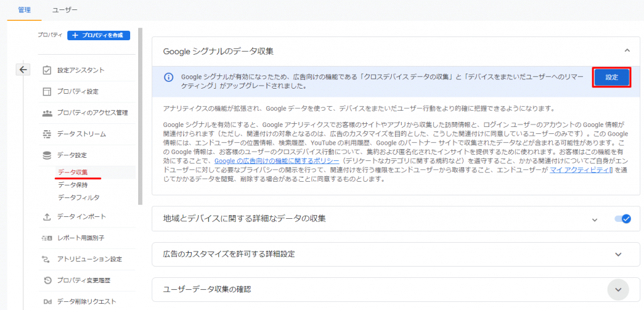Viewport: 644px width, 310px height.
Task: Open データ削除リクエスト menu item
Action: (x=87, y=302)
